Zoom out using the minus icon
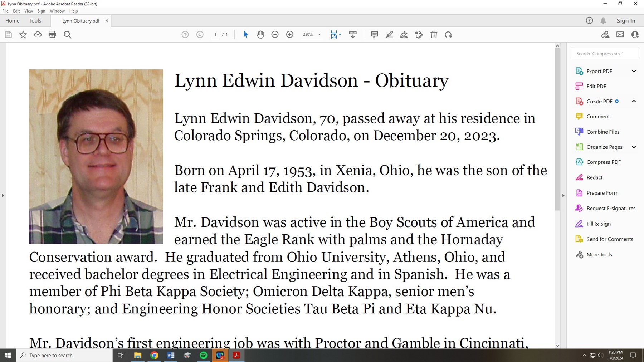 click(x=275, y=34)
